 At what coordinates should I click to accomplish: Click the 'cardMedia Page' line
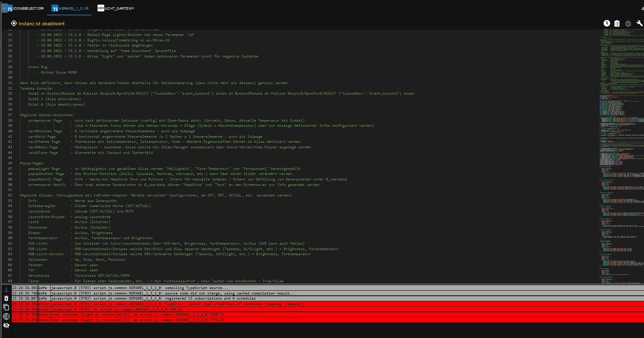coord(170,147)
